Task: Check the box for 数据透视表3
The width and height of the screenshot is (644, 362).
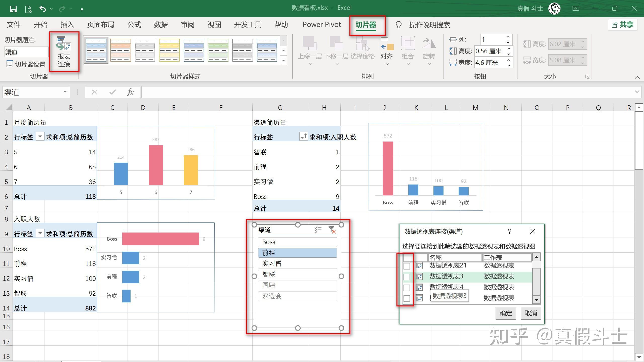Action: (407, 277)
